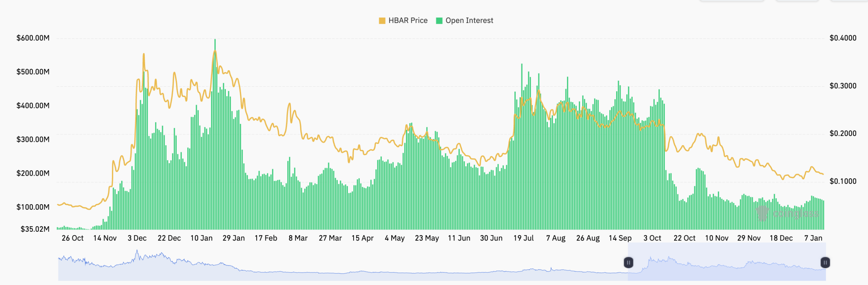Click the 22 Oct date label
868x285 pixels.
click(x=685, y=238)
